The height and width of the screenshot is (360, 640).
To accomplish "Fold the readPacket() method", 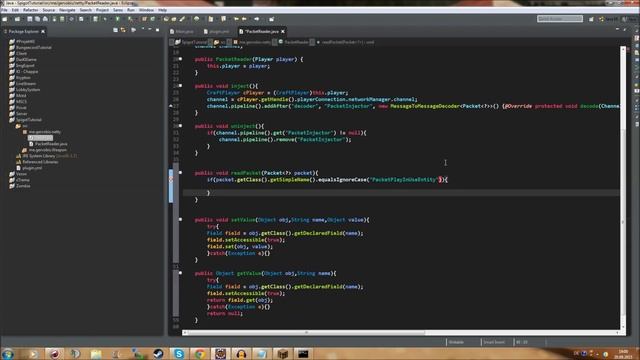I will (180, 173).
